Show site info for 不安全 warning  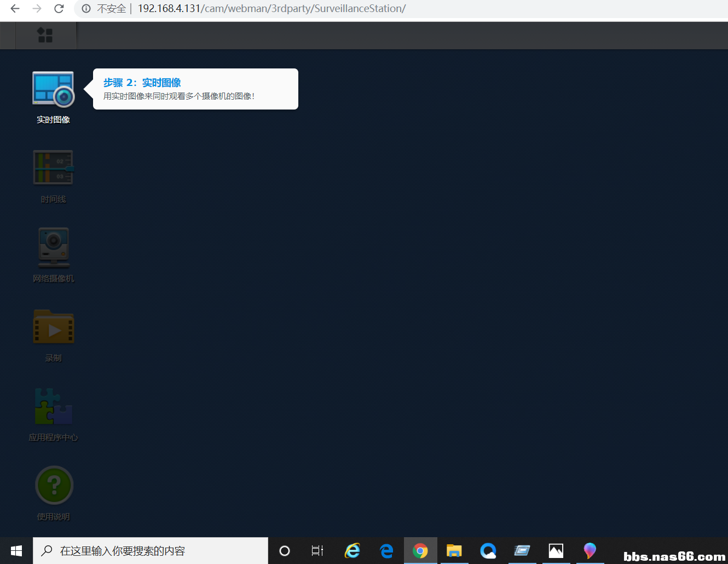tap(86, 9)
